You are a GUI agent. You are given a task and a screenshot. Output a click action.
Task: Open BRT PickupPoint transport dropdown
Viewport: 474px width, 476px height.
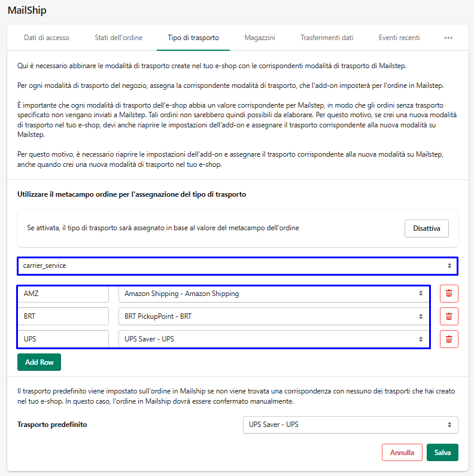pos(274,316)
